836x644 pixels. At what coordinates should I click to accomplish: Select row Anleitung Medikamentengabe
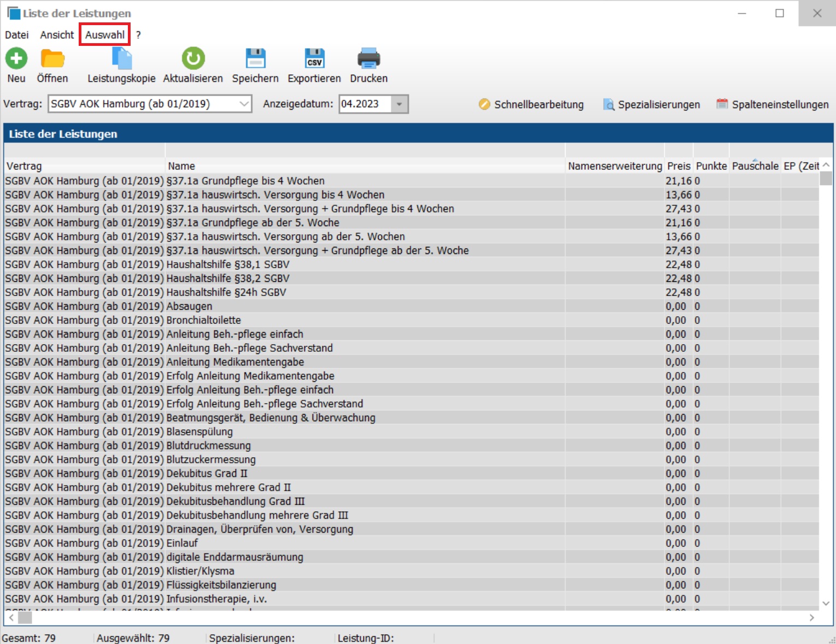(411, 362)
